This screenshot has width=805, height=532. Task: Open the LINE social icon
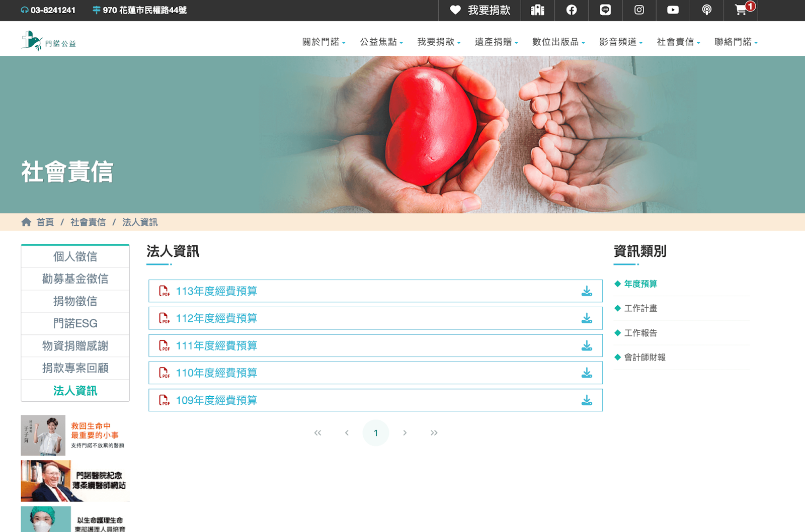click(x=605, y=10)
